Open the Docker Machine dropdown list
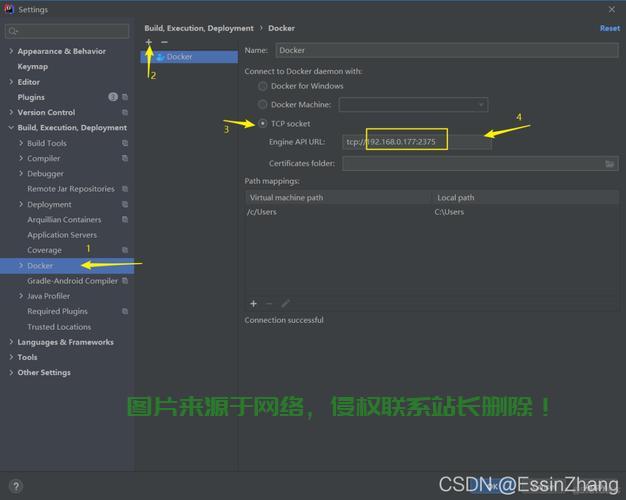 point(412,104)
